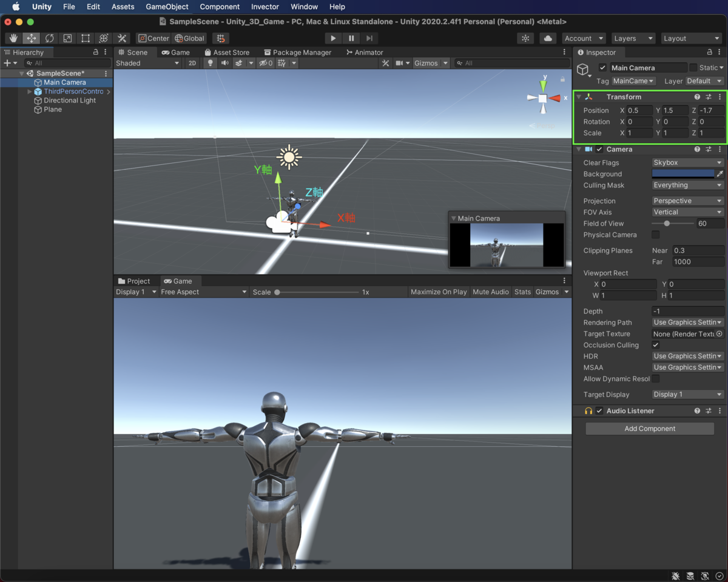Toggle the scene grid visibility icon
The width and height of the screenshot is (728, 582).
tap(281, 63)
